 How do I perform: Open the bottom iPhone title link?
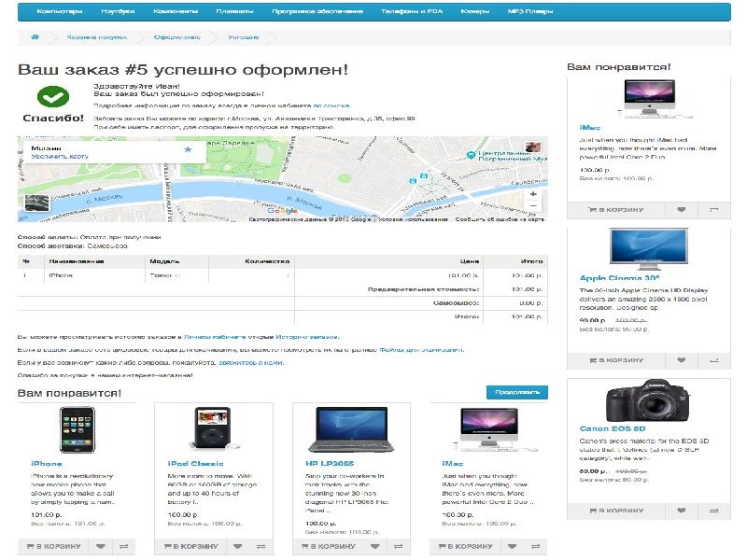pyautogui.click(x=46, y=463)
